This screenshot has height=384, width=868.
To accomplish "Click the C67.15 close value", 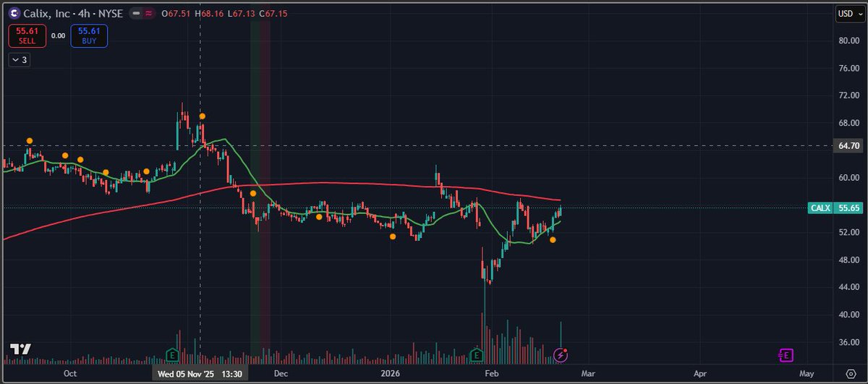I will click(274, 13).
